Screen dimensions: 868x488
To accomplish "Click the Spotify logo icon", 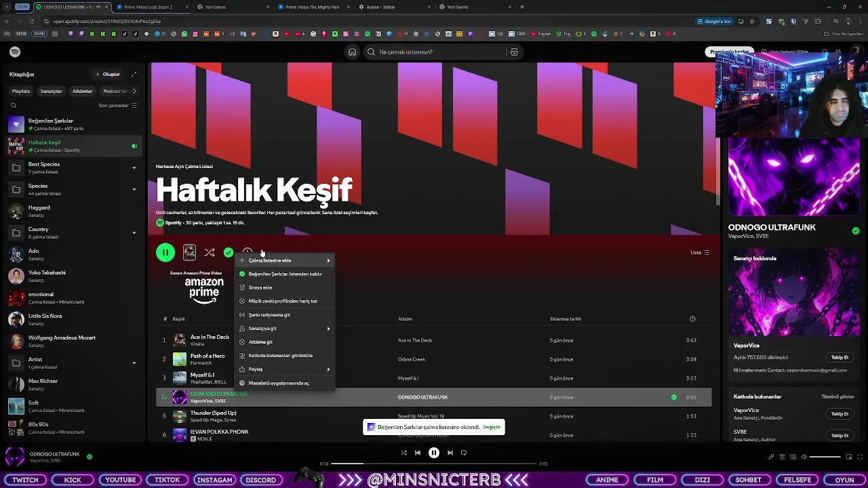I will click(x=15, y=52).
